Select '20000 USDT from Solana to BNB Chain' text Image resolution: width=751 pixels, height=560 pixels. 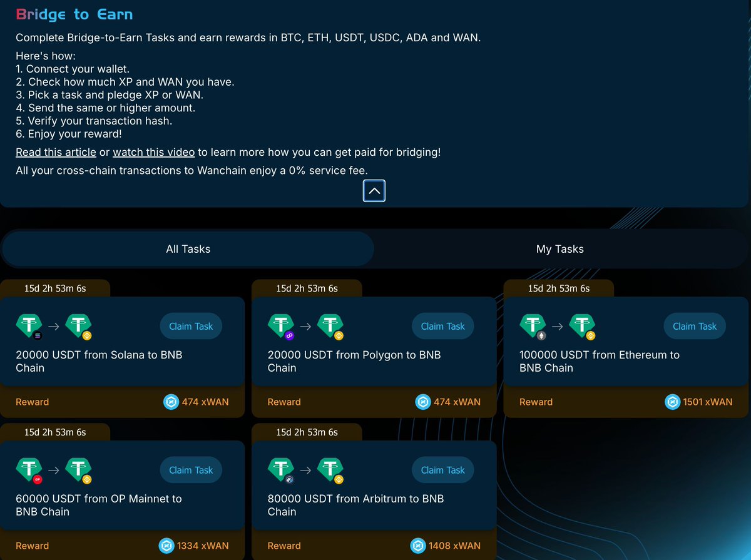(99, 361)
